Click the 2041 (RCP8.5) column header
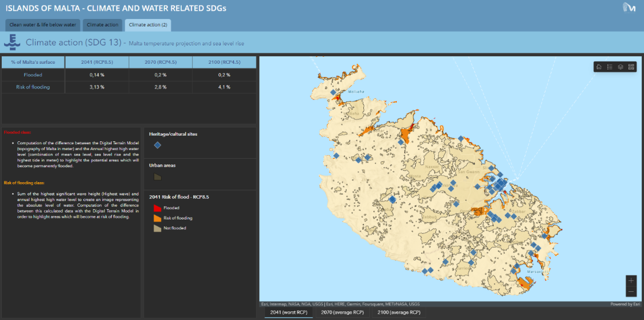 97,63
